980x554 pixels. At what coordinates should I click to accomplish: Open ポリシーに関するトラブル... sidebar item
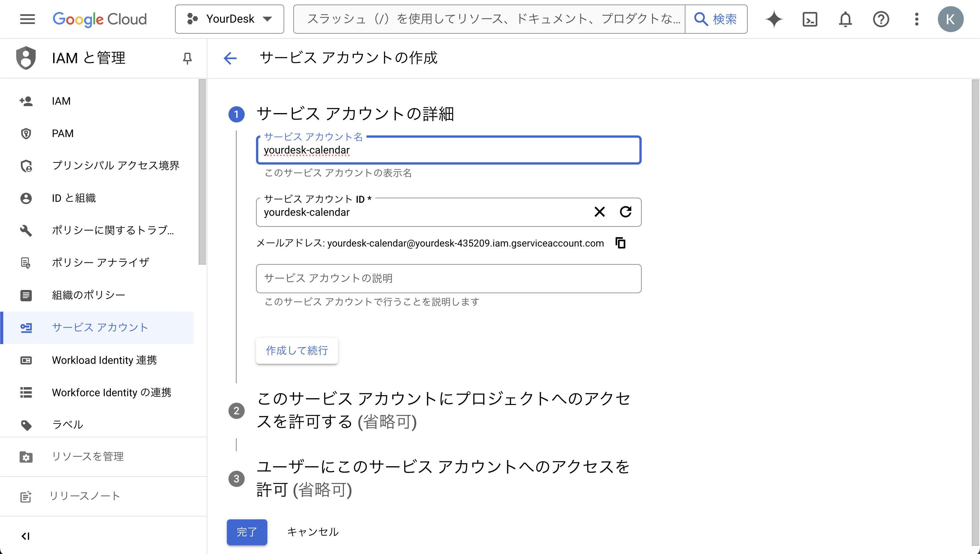pos(98,231)
